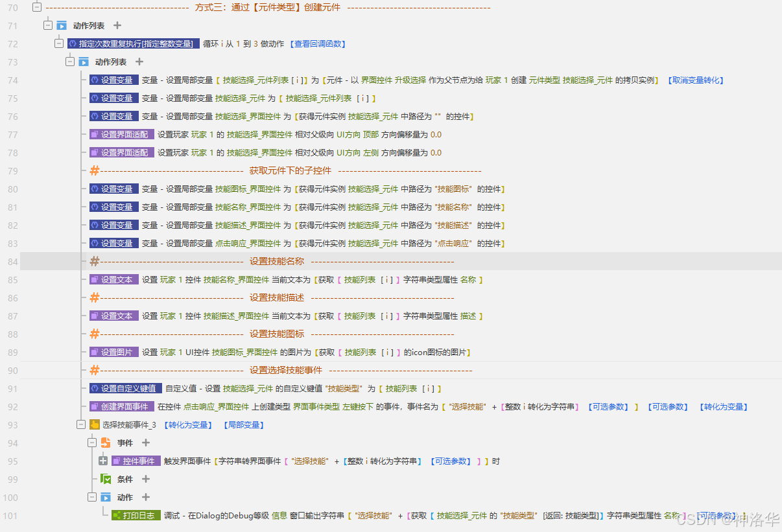Click the 选择技能事件_3 trigger name
The image size is (782, 532).
(129, 424)
